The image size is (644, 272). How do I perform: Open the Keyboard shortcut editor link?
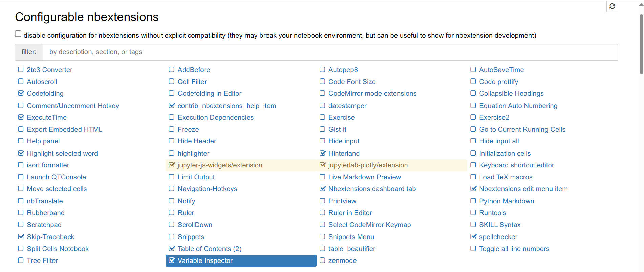tap(516, 165)
